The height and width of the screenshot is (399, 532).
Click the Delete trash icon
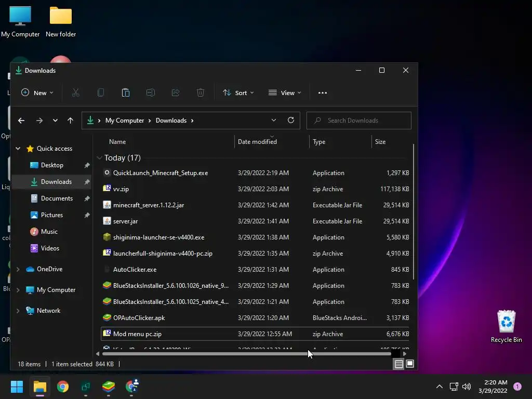(201, 92)
